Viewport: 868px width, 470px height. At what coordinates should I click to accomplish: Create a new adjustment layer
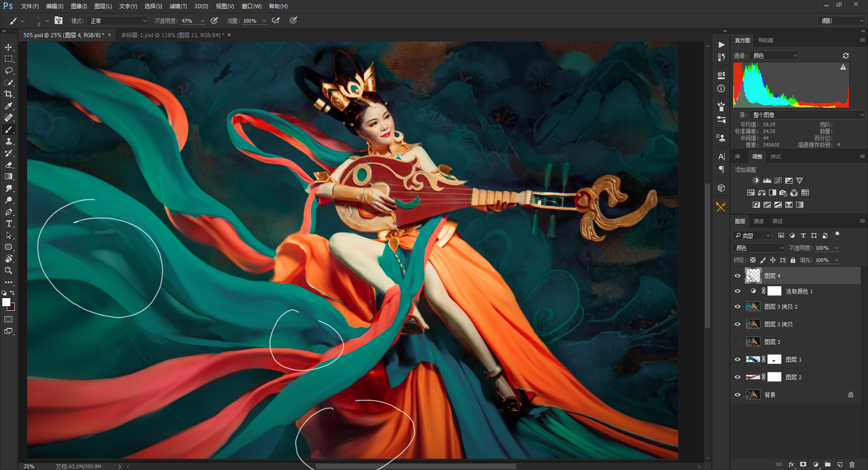pos(816,465)
